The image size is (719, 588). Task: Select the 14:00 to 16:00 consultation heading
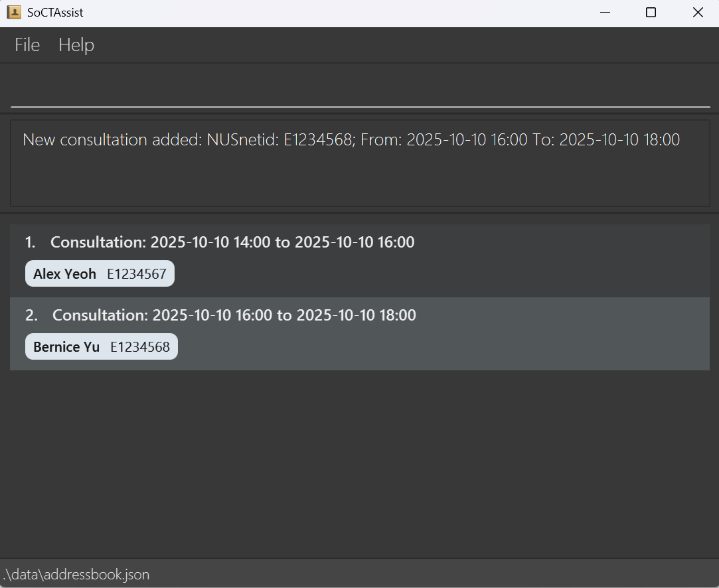pyautogui.click(x=232, y=242)
